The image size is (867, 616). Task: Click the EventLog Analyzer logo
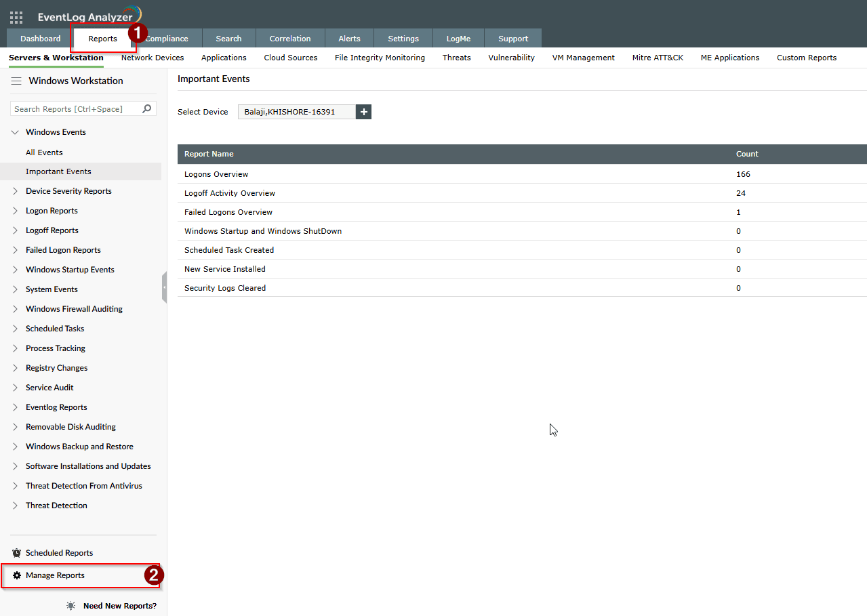click(x=89, y=16)
